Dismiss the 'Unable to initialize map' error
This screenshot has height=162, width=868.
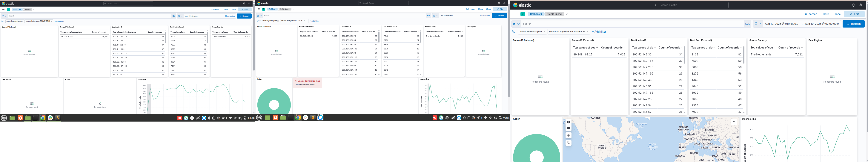[296, 81]
